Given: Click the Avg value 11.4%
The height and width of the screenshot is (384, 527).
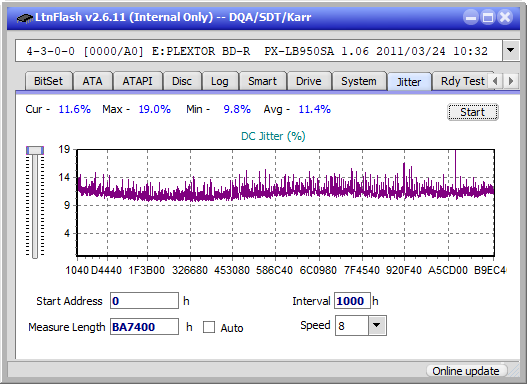Looking at the screenshot, I should 315,109.
